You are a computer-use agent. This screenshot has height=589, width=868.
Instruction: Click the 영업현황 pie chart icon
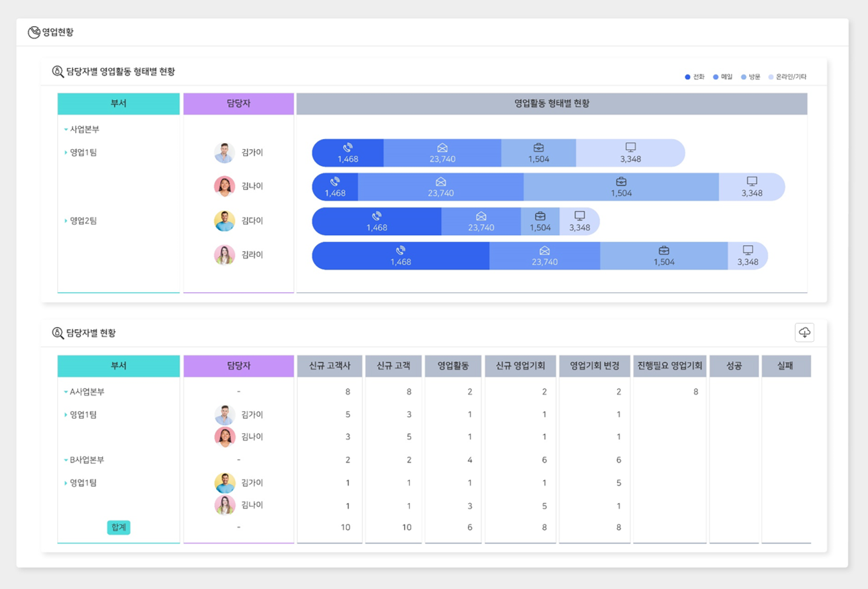(34, 32)
